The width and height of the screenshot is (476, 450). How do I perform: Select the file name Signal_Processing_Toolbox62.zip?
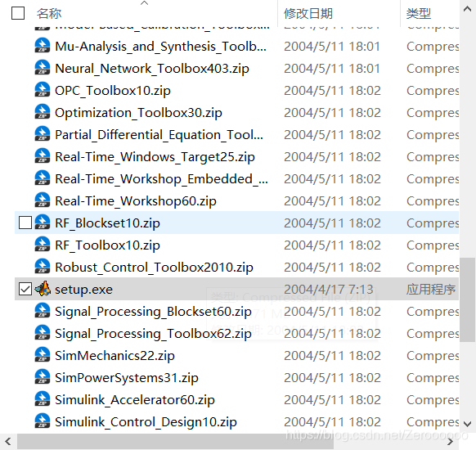(153, 334)
